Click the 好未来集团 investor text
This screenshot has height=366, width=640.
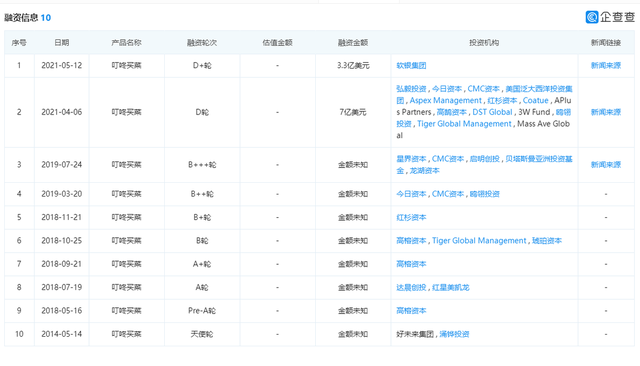pos(415,334)
